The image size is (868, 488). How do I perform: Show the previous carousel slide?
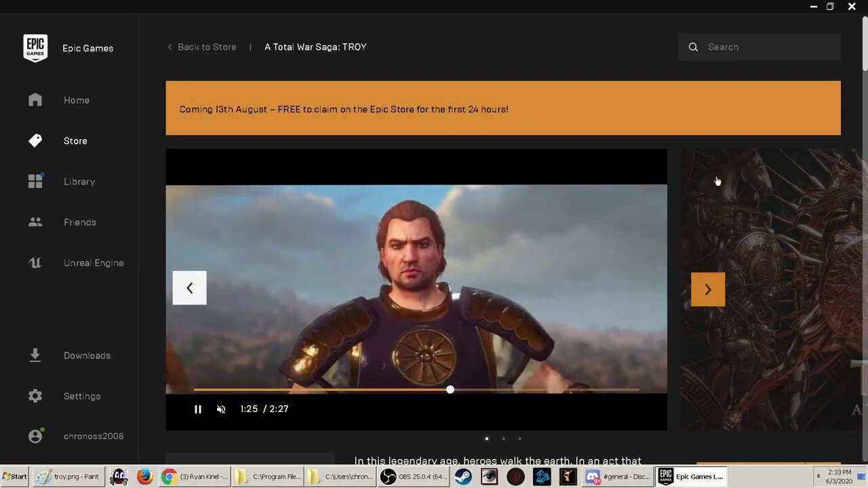[x=190, y=288]
